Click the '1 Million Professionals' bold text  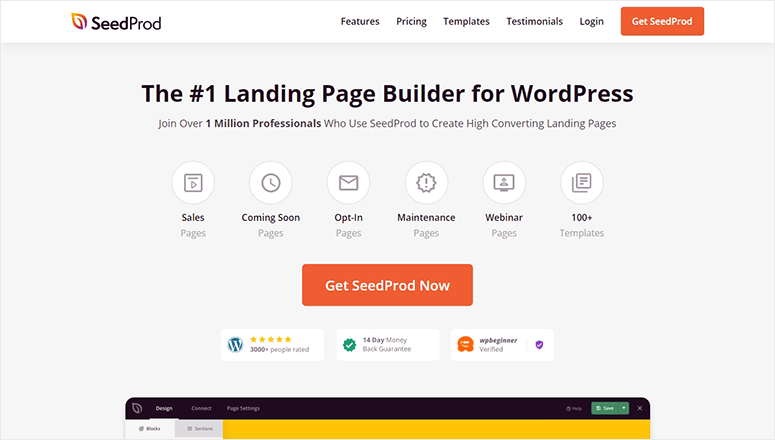pos(263,124)
